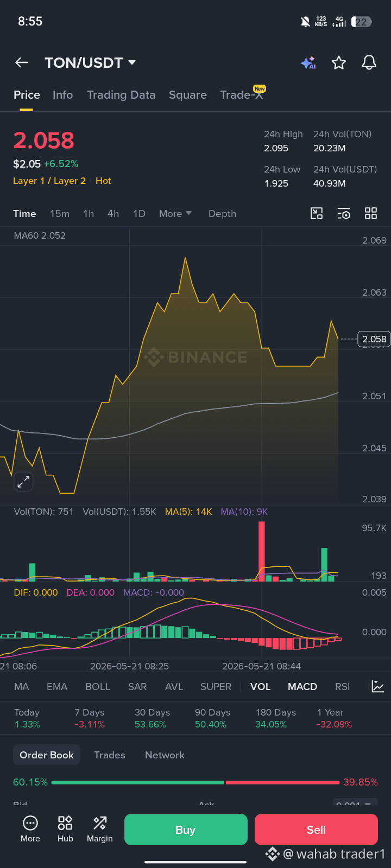Open the AI sparkle assistant icon
The height and width of the screenshot is (868, 391).
(308, 63)
